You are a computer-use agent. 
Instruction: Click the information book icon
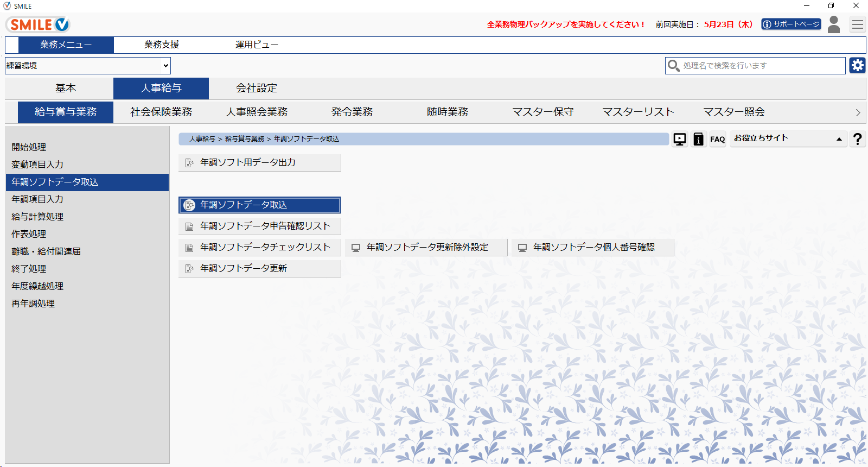point(699,139)
